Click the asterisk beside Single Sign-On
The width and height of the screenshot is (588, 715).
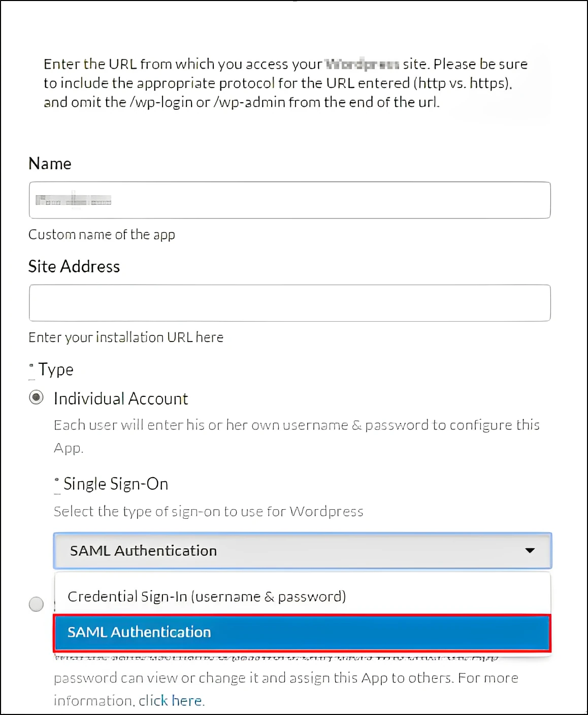click(56, 479)
